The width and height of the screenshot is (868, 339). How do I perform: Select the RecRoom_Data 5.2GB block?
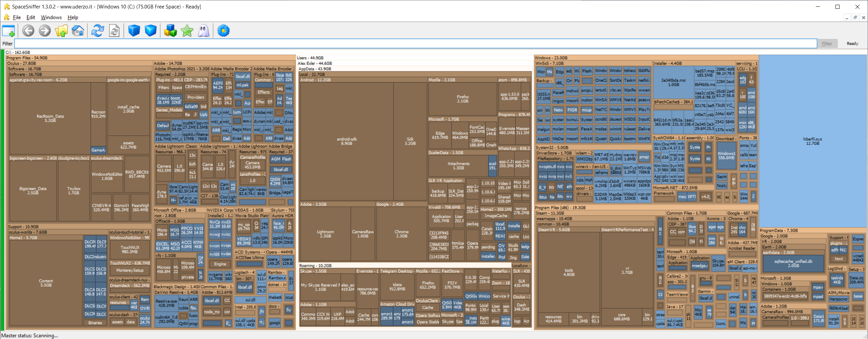pos(50,118)
